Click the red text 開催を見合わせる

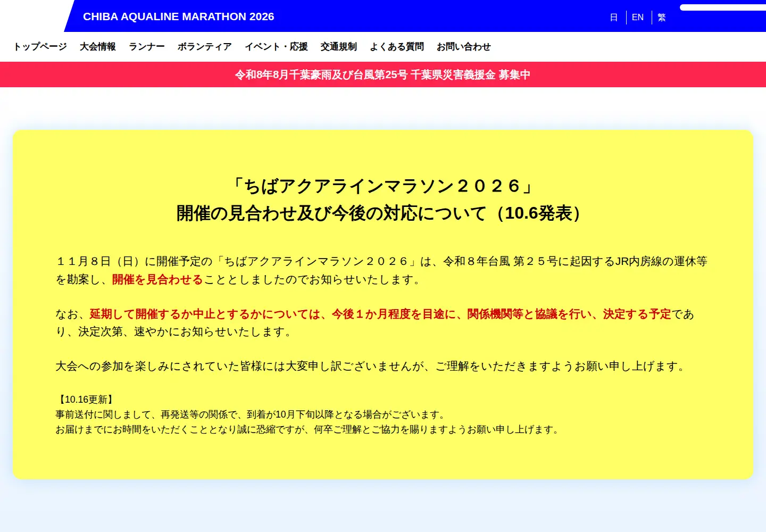click(157, 280)
